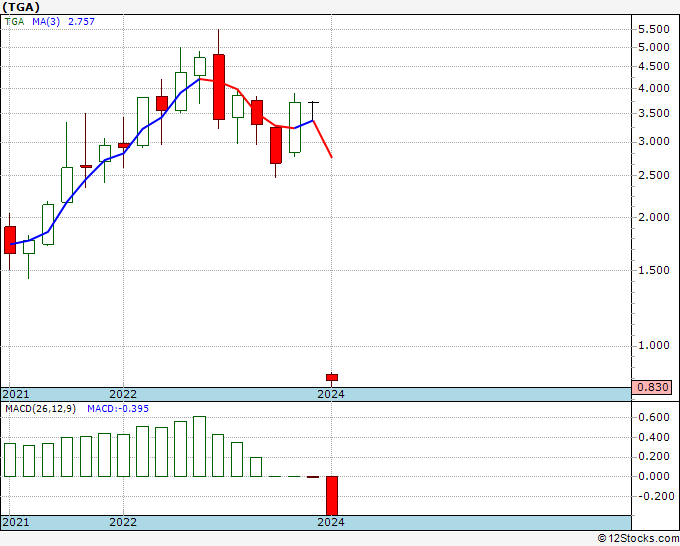
Task: Click the 2021 label on MACD axis
Action: point(16,522)
